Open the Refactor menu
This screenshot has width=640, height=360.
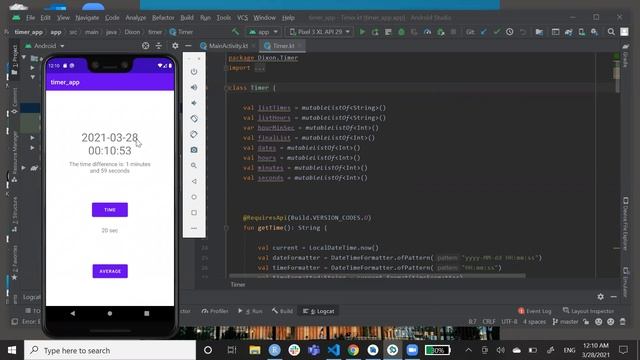(163, 18)
